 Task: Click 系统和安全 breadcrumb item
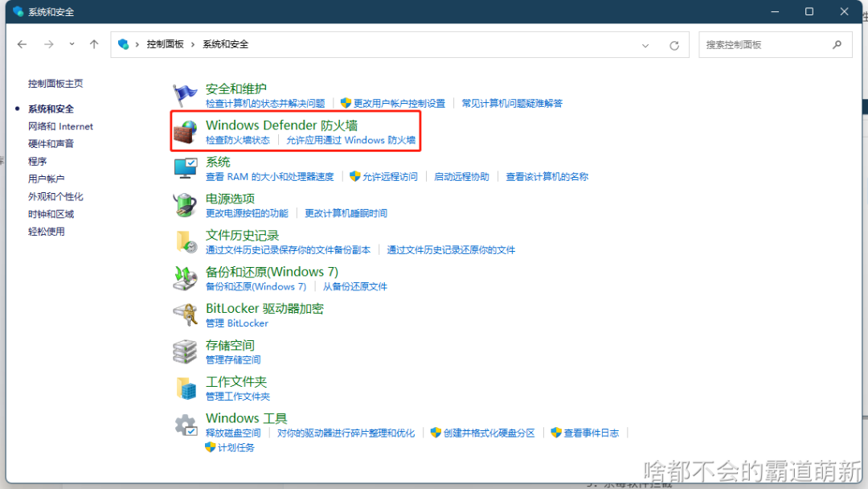(225, 44)
